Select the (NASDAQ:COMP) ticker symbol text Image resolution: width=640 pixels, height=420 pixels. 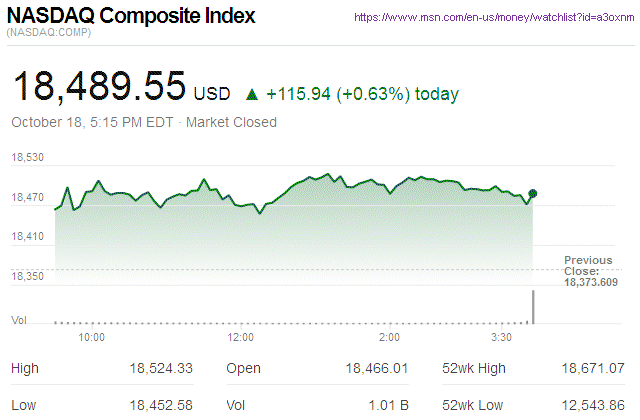point(50,35)
